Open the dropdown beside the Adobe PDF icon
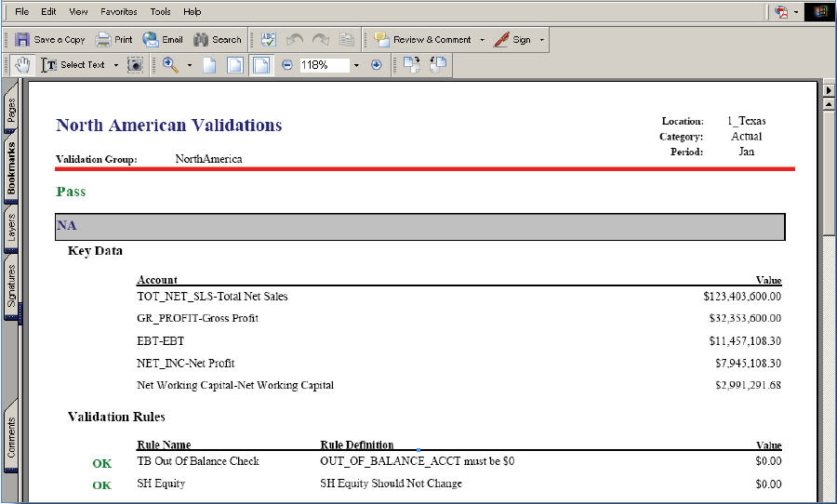This screenshot has height=504, width=837. [796, 12]
